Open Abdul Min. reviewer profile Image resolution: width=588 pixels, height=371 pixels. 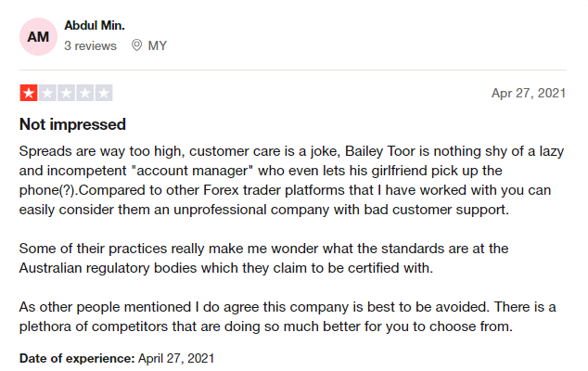click(x=95, y=26)
